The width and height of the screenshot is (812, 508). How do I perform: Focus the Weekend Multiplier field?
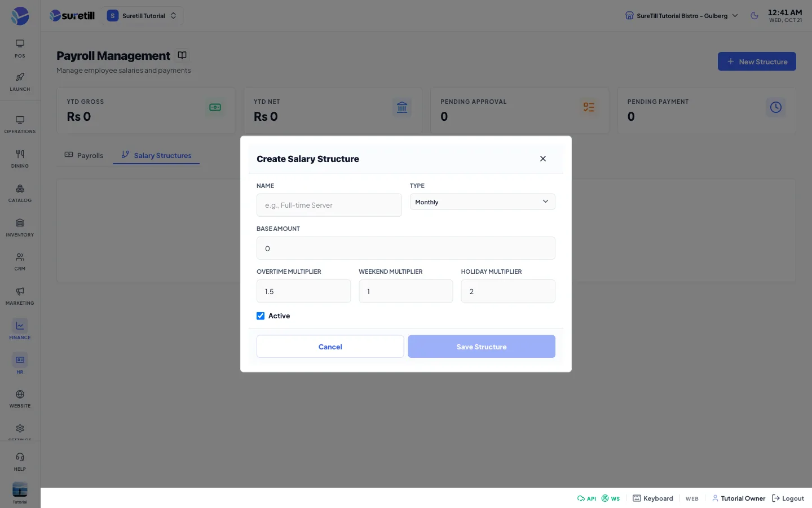[x=406, y=291]
